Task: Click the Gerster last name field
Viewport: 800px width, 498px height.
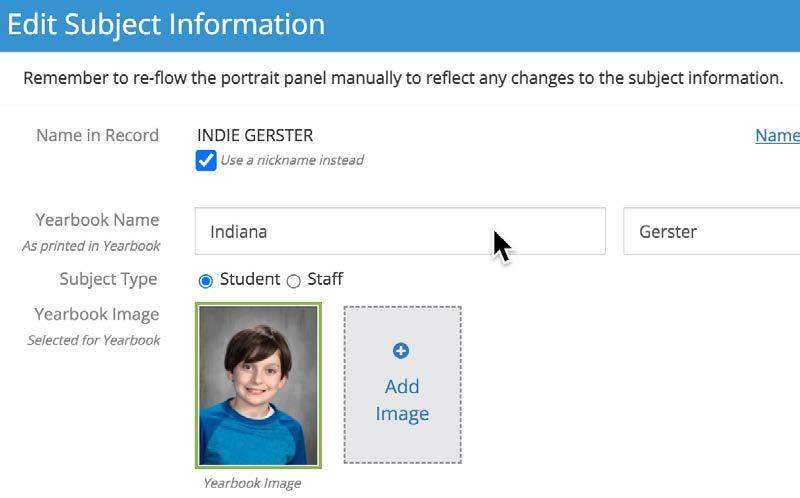Action: click(712, 231)
